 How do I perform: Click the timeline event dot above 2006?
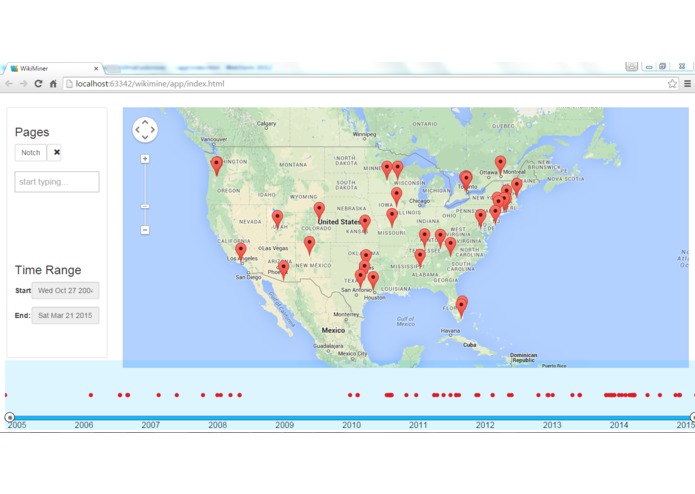[x=91, y=395]
